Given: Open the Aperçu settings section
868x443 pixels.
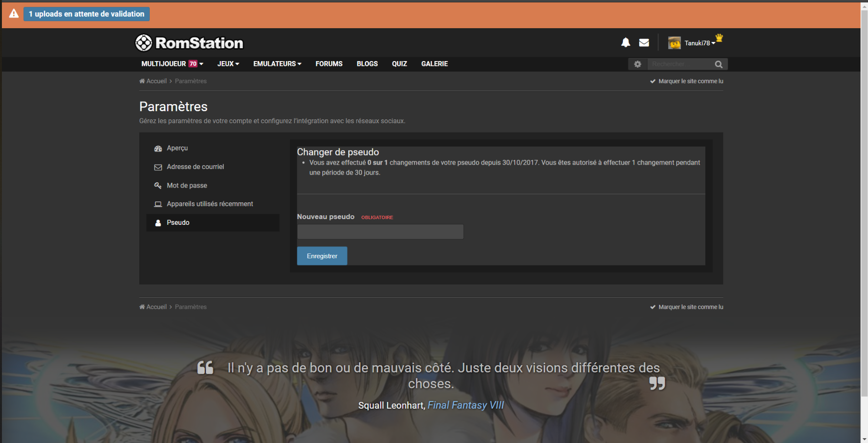Looking at the screenshot, I should (213, 148).
